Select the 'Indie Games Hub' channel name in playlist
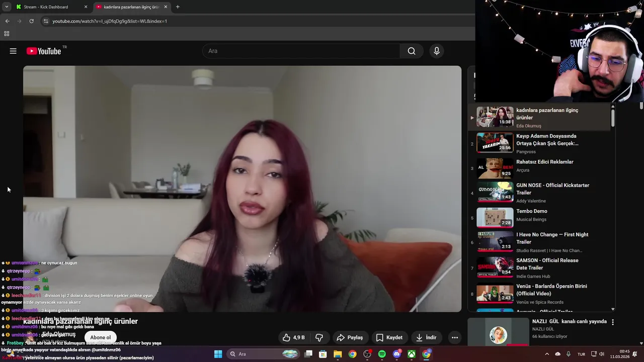The height and width of the screenshot is (362, 644). click(x=533, y=276)
